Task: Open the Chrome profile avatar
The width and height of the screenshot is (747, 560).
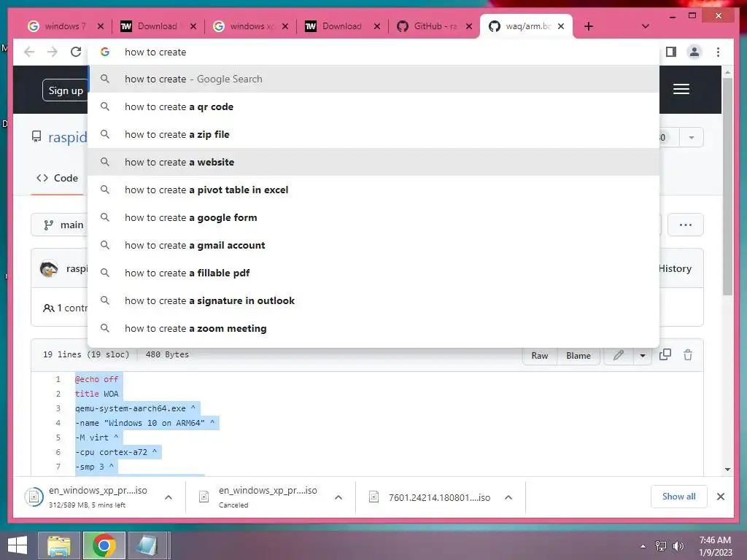Action: coord(694,52)
